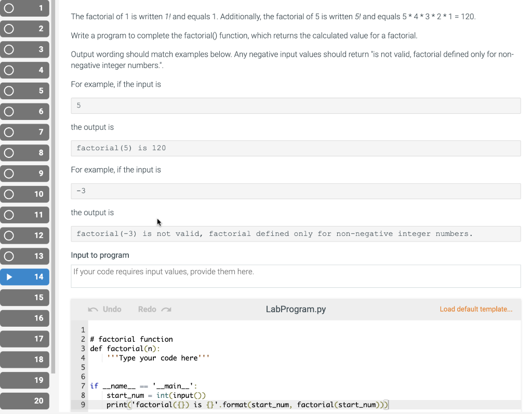Select sidebar item 7

[24, 132]
